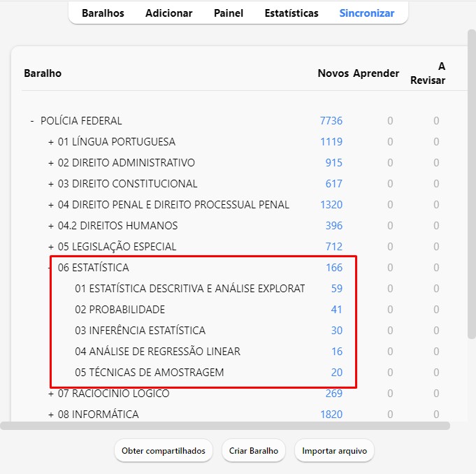Open the Estatísticas item
Image resolution: width=476 pixels, height=474 pixels.
click(x=291, y=13)
